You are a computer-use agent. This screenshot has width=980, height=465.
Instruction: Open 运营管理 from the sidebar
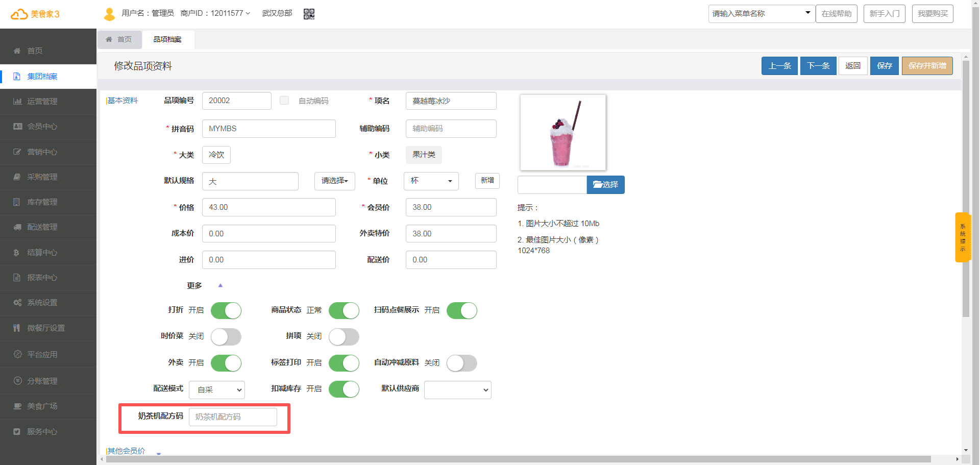[x=42, y=102]
